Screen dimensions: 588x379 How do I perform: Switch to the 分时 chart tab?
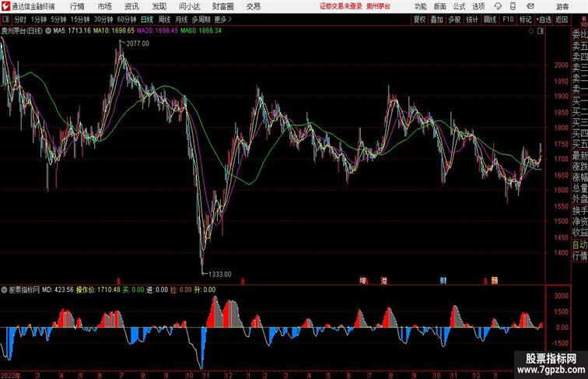20,19
